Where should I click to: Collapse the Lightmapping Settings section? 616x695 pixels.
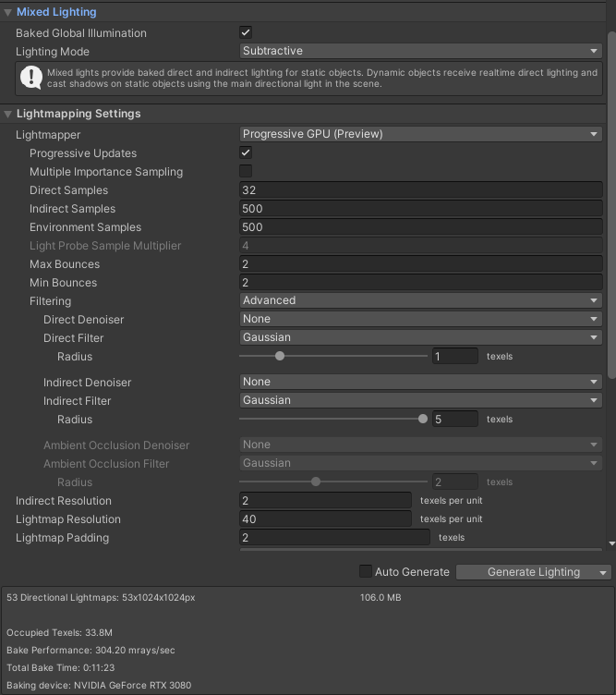(x=7, y=114)
